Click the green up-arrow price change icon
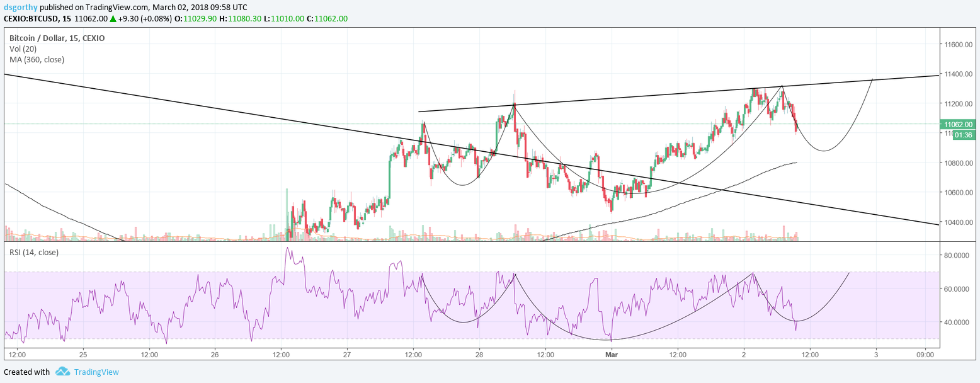This screenshot has height=383, width=980. (x=113, y=19)
